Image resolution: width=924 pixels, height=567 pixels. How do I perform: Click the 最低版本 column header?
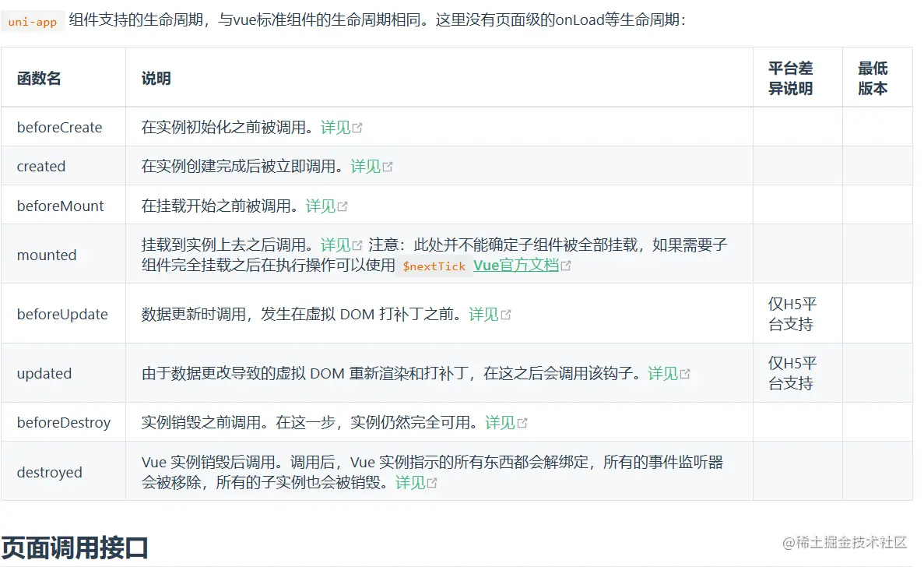877,78
